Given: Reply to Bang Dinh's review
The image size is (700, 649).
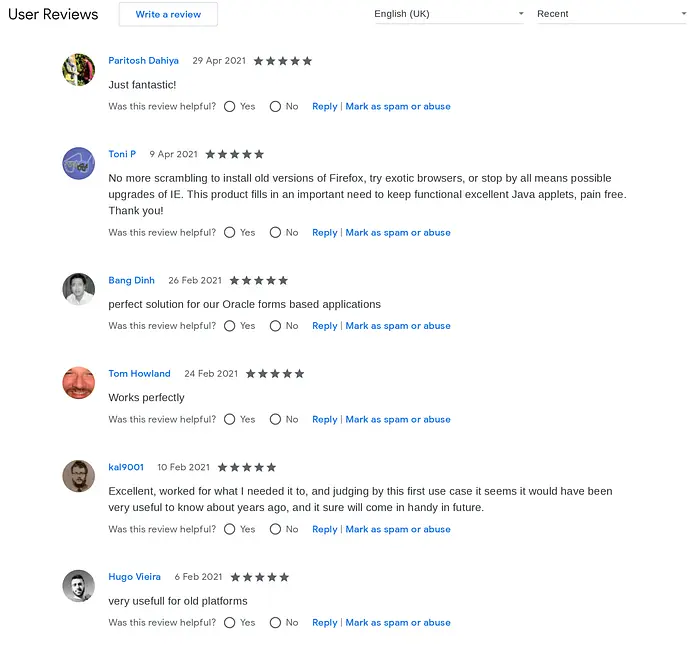Looking at the screenshot, I should point(324,326).
